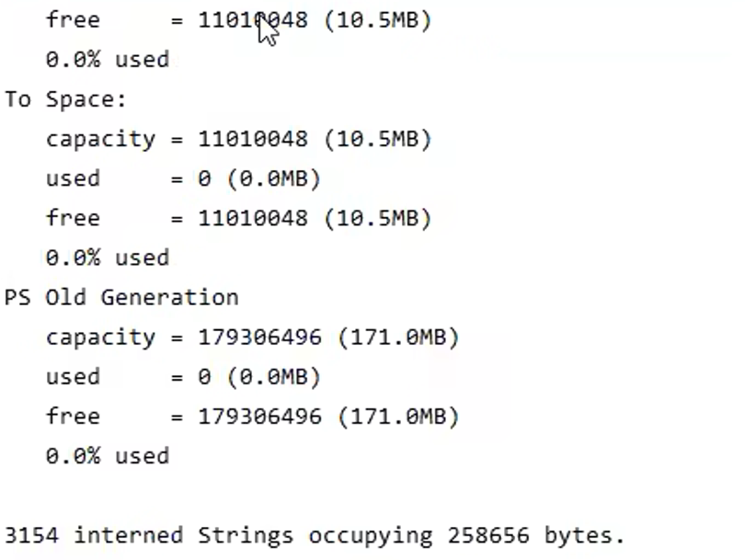Viewport: 745px width, 560px height.
Task: Click "capacity" label under PS Old Generation
Action: (101, 337)
